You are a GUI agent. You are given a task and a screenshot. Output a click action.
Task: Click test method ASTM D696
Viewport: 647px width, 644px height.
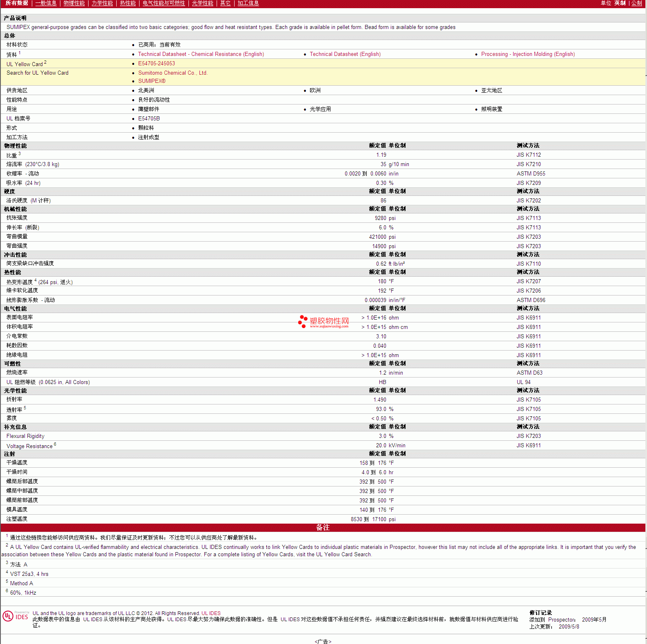[531, 300]
